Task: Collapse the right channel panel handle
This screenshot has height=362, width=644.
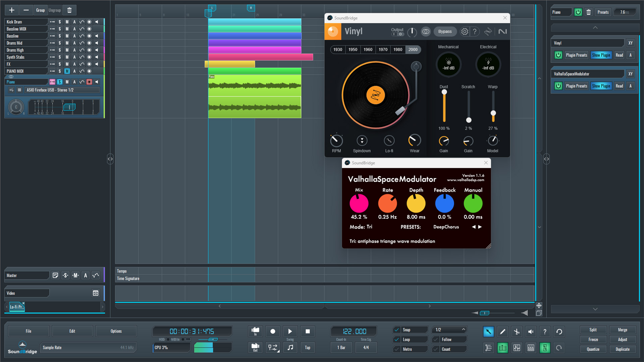Action: [546, 159]
